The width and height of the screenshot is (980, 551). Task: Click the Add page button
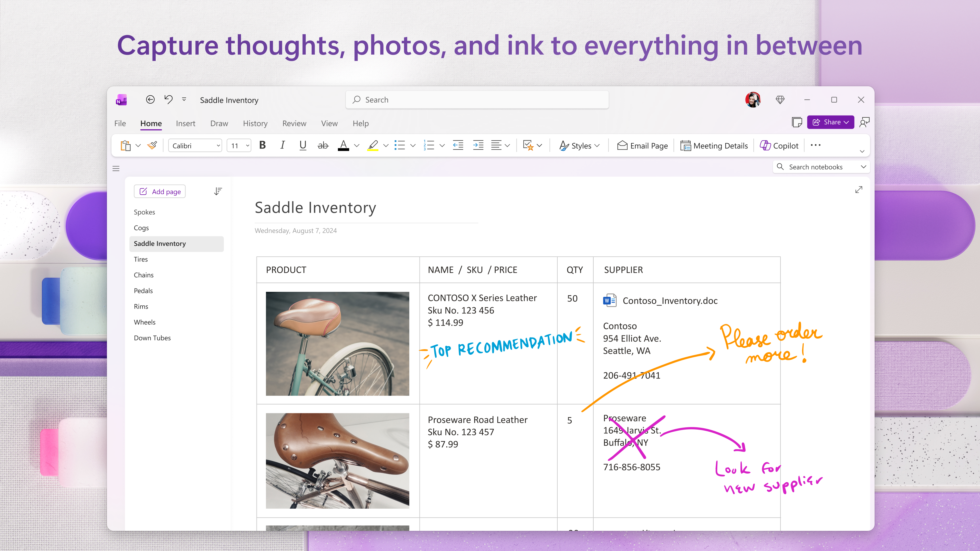point(160,191)
